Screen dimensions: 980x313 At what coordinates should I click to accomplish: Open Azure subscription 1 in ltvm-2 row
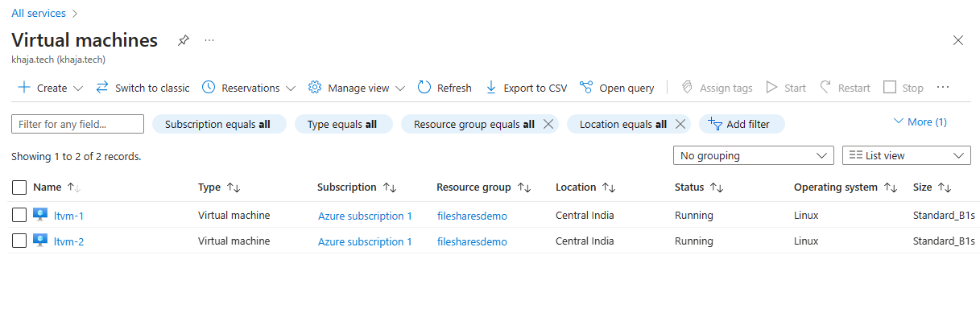[365, 241]
